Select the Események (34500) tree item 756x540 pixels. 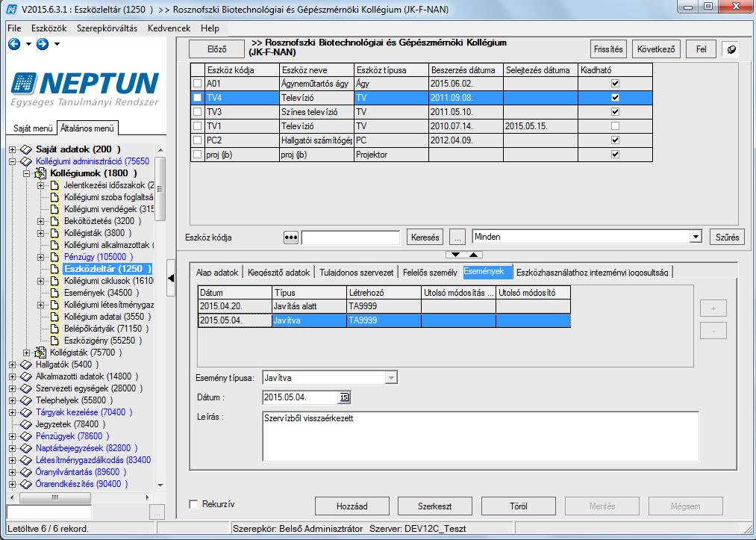coord(101,293)
